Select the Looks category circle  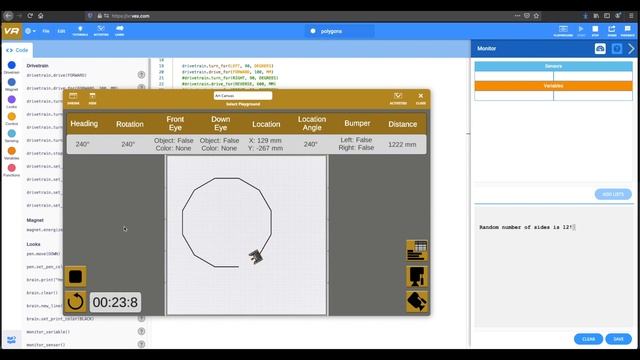[x=11, y=100]
